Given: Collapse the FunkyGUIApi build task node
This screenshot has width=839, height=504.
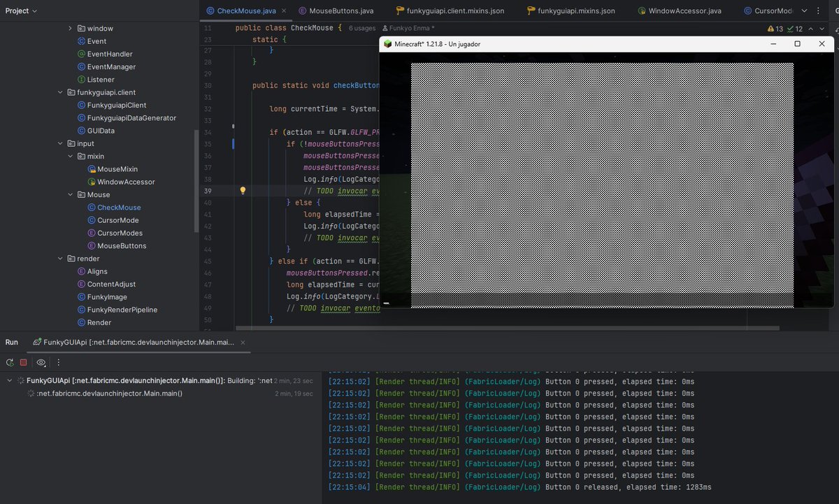Looking at the screenshot, I should point(10,380).
